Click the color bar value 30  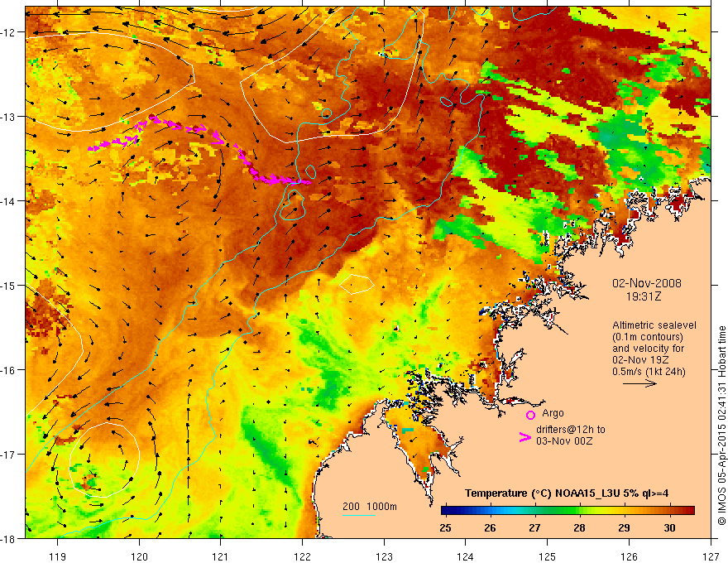669,528
